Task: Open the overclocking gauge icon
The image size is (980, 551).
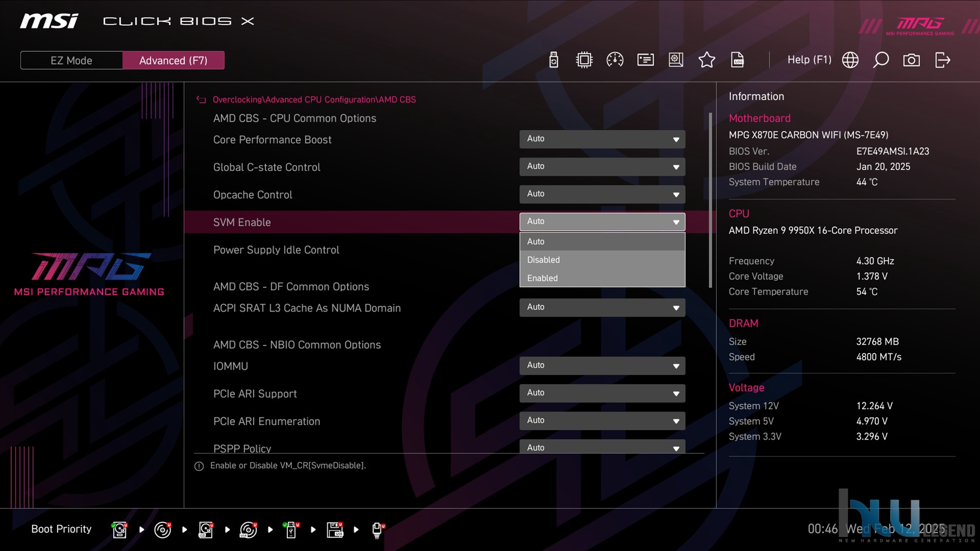Action: (x=615, y=60)
